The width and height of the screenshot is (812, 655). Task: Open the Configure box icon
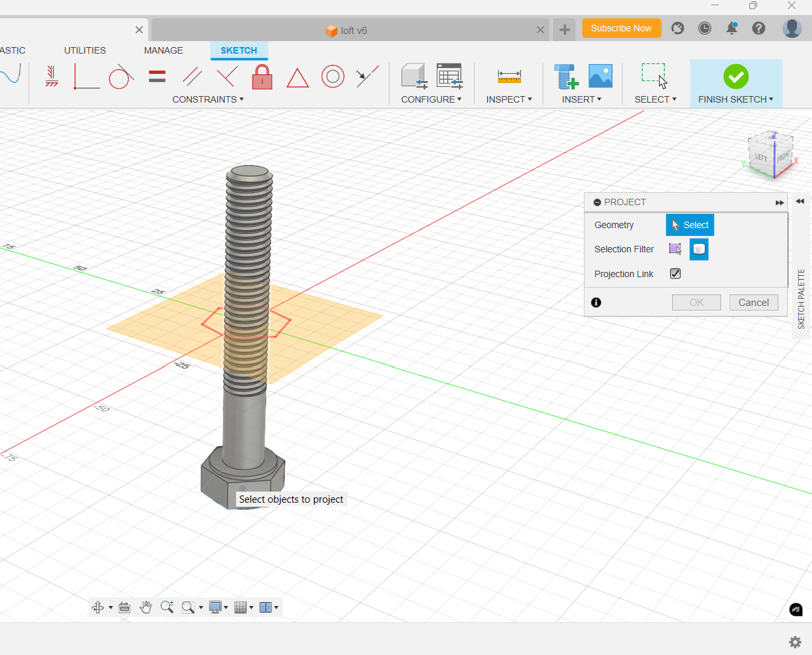point(414,76)
